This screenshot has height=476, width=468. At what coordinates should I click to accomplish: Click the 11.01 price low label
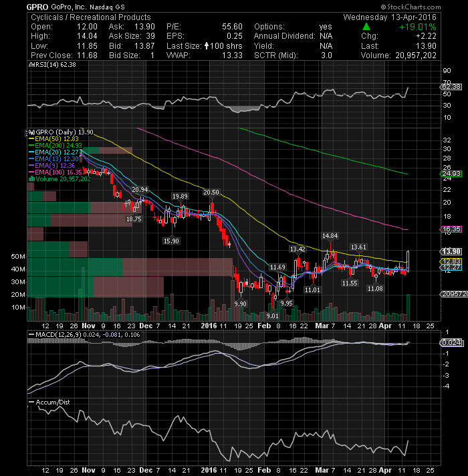(x=313, y=290)
